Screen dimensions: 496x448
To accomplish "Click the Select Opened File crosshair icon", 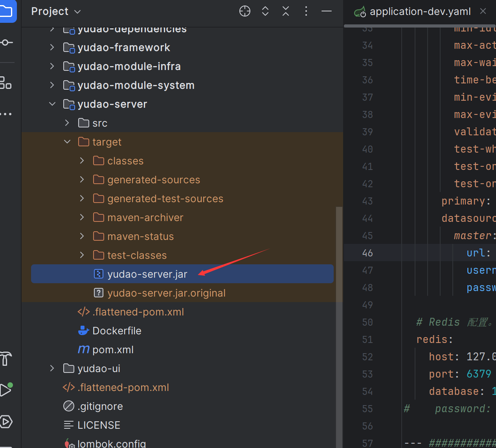I will pos(245,11).
